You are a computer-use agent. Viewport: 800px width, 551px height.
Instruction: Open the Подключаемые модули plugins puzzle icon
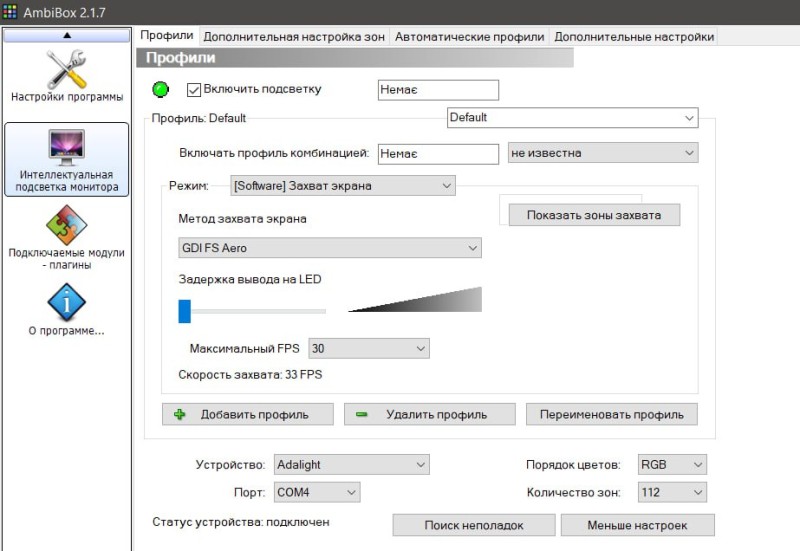click(66, 227)
